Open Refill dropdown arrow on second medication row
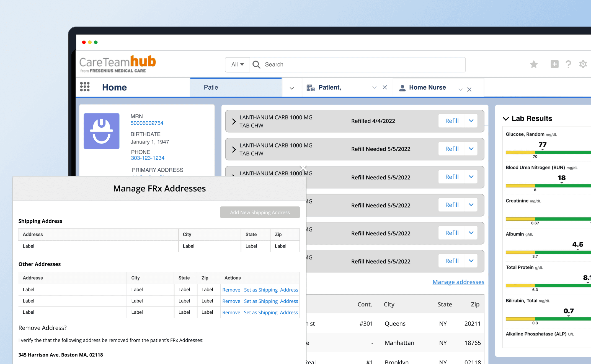This screenshot has height=364, width=591. click(x=471, y=149)
